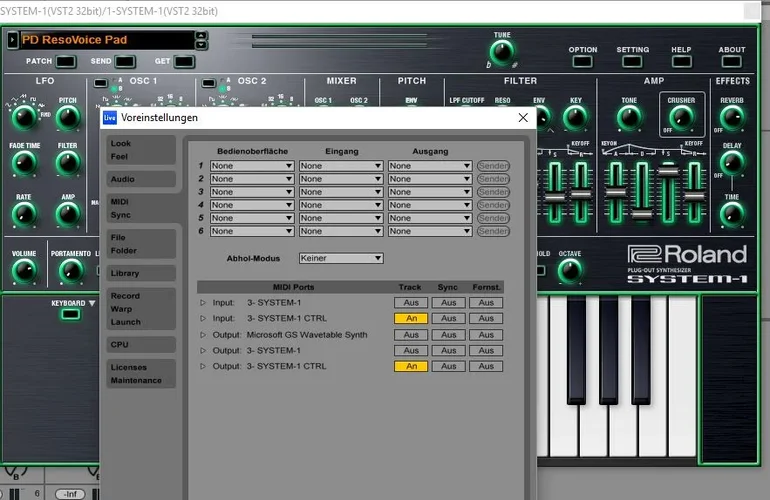Turn the TUNE knob at the top
Image resolution: width=770 pixels, height=500 pixels.
tap(501, 52)
